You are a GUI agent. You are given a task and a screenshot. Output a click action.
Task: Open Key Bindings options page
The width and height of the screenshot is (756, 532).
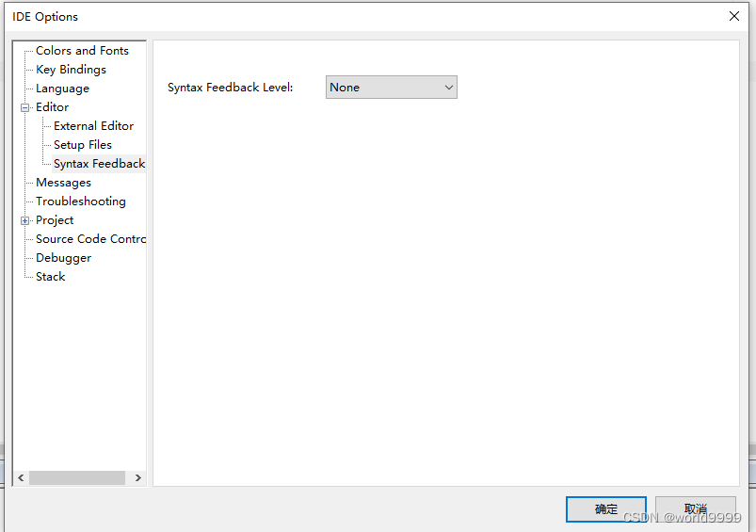tap(71, 70)
